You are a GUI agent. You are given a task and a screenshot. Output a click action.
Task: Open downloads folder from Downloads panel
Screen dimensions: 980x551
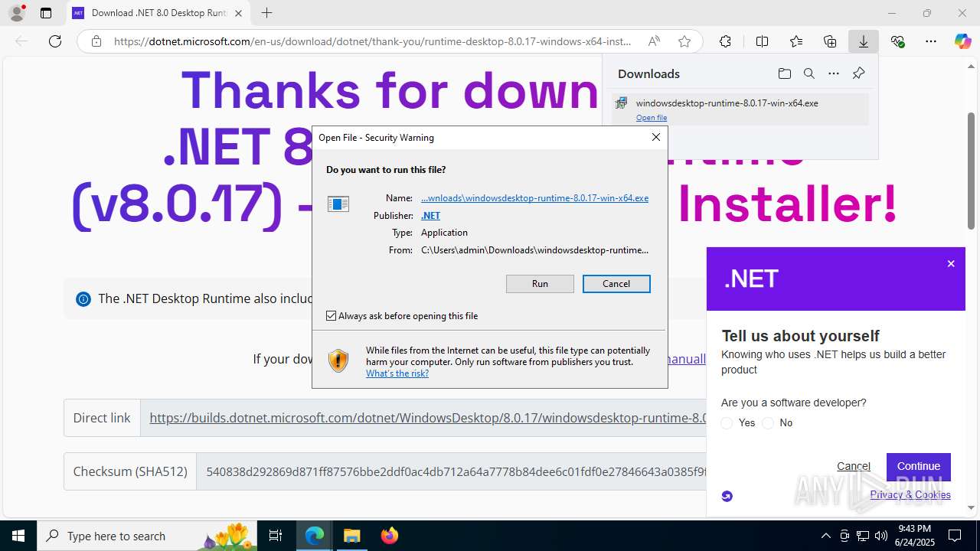click(785, 73)
